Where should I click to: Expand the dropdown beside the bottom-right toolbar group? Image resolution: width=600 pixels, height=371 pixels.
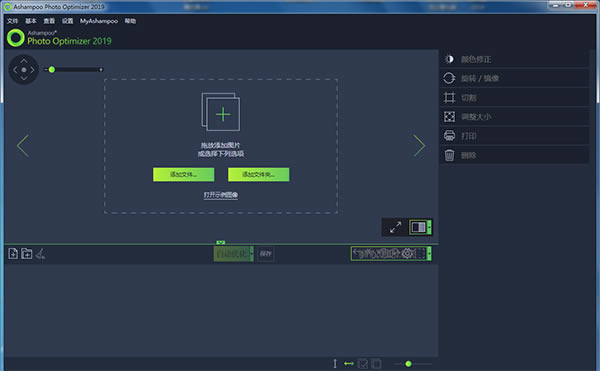[x=429, y=253]
